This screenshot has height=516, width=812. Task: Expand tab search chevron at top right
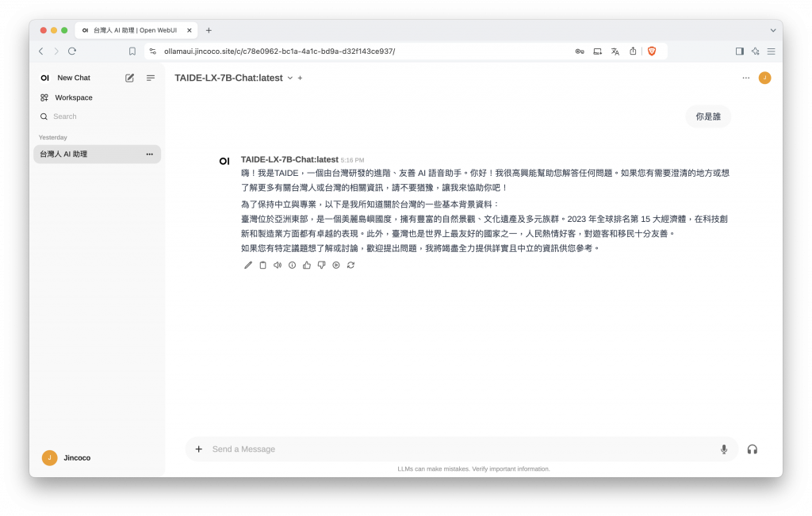click(772, 31)
